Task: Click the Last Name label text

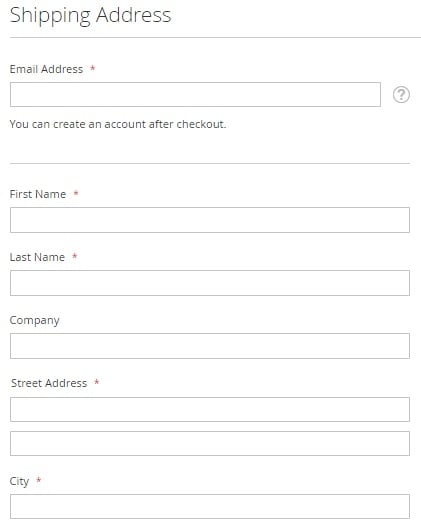Action: 37,257
